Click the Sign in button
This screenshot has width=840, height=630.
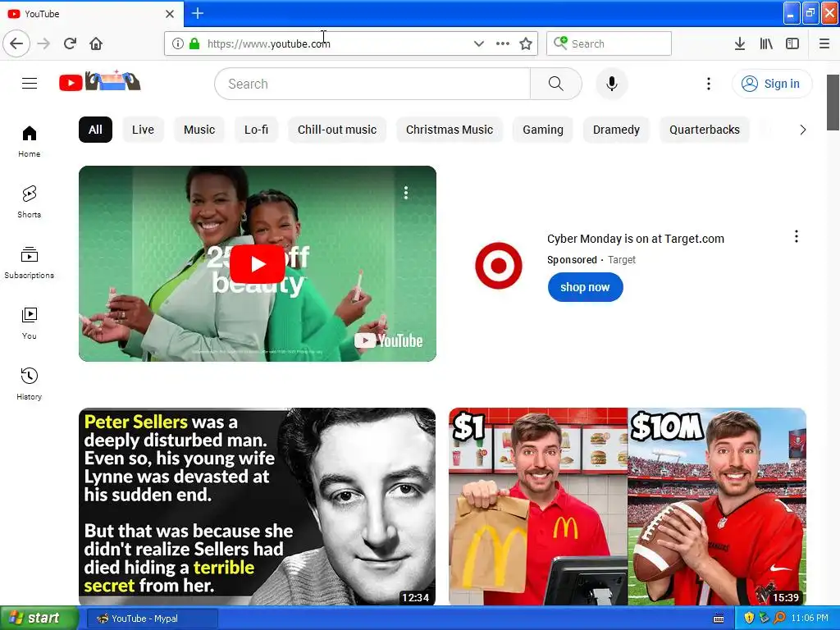[771, 84]
